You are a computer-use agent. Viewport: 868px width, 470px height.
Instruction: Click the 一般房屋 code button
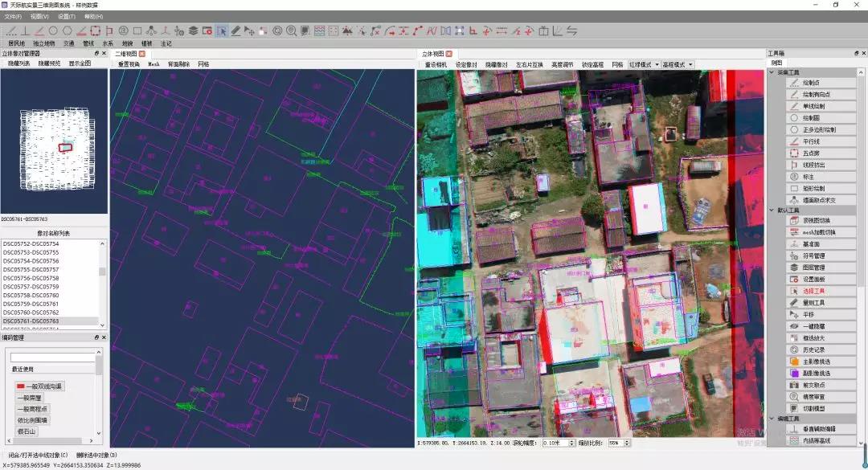tap(29, 398)
